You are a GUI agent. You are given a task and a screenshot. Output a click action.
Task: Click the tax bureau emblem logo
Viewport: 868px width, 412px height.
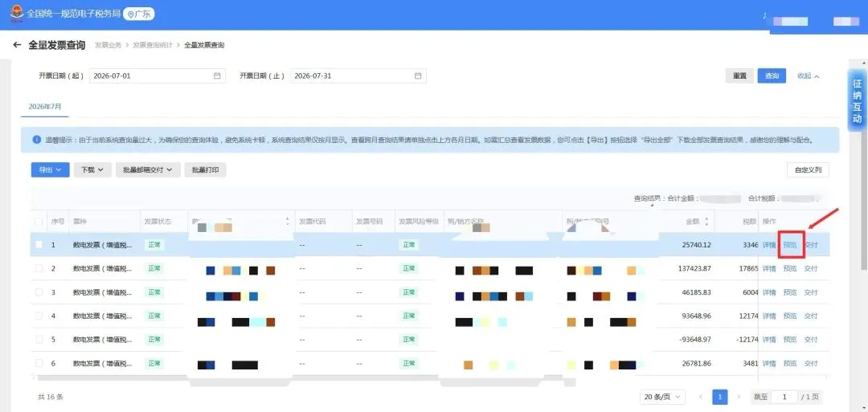pos(17,14)
